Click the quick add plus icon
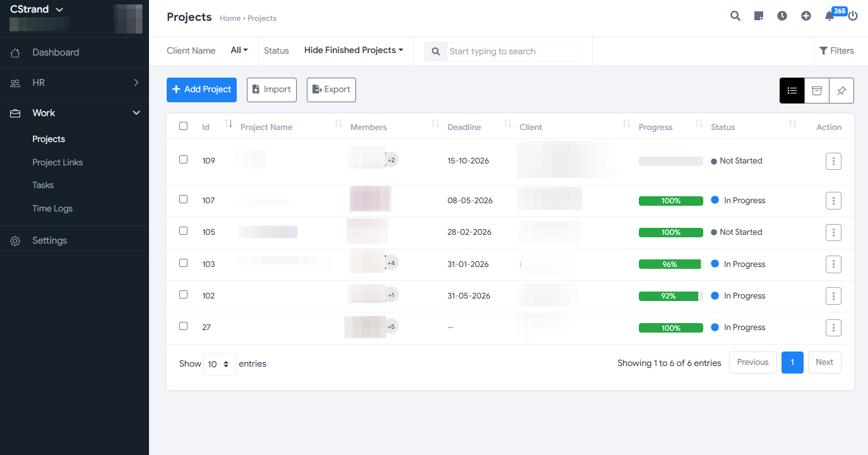Image resolution: width=868 pixels, height=455 pixels. pyautogui.click(x=806, y=16)
